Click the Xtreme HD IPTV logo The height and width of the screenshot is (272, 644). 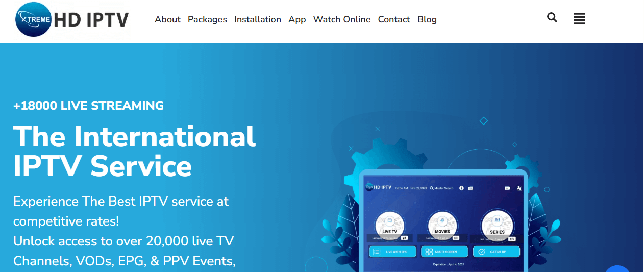pyautogui.click(x=72, y=19)
